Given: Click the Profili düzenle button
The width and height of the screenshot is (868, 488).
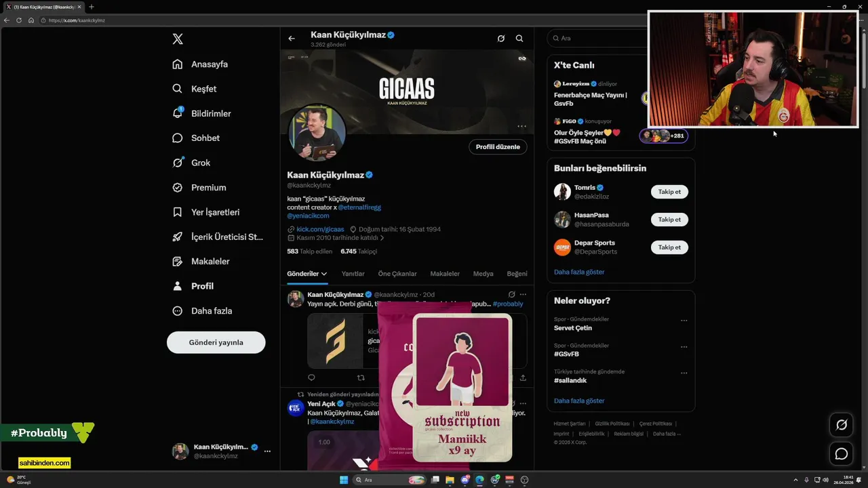Looking at the screenshot, I should tap(498, 146).
